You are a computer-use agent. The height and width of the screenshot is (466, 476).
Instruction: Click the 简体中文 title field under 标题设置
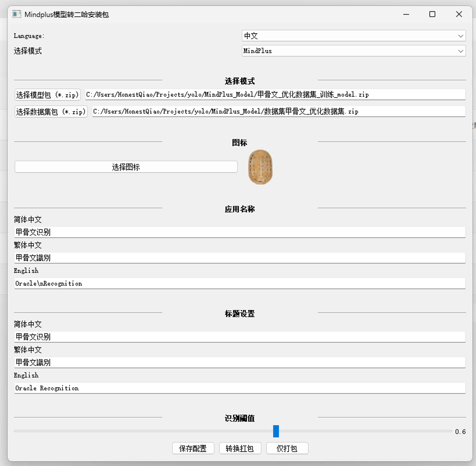click(x=240, y=337)
